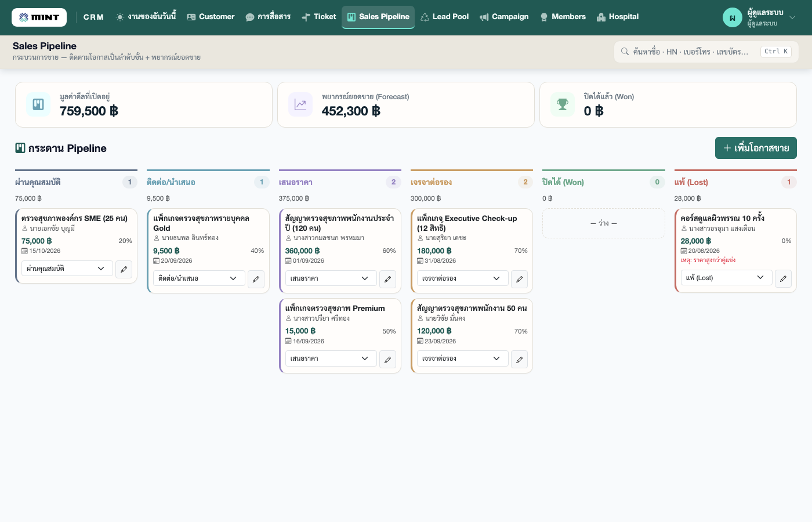This screenshot has height=522, width=812.
Task: Click the 759,500 ฿ open deals value
Action: pyautogui.click(x=89, y=111)
